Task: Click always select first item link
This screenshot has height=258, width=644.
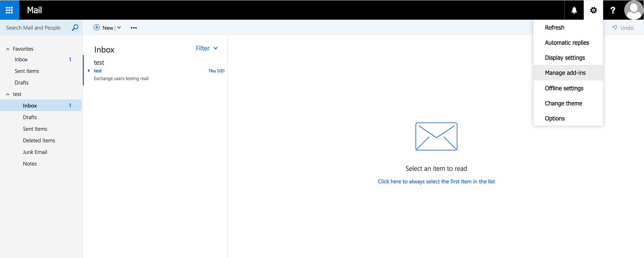Action: [x=436, y=182]
